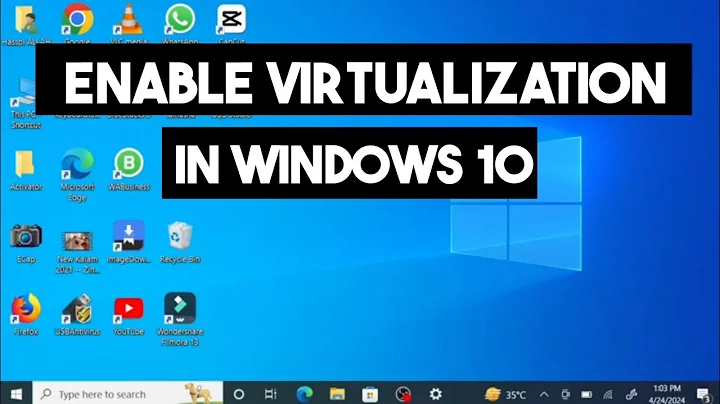Launch Microsoft Edge from the taskbar
This screenshot has width=720, height=404.
click(x=304, y=394)
